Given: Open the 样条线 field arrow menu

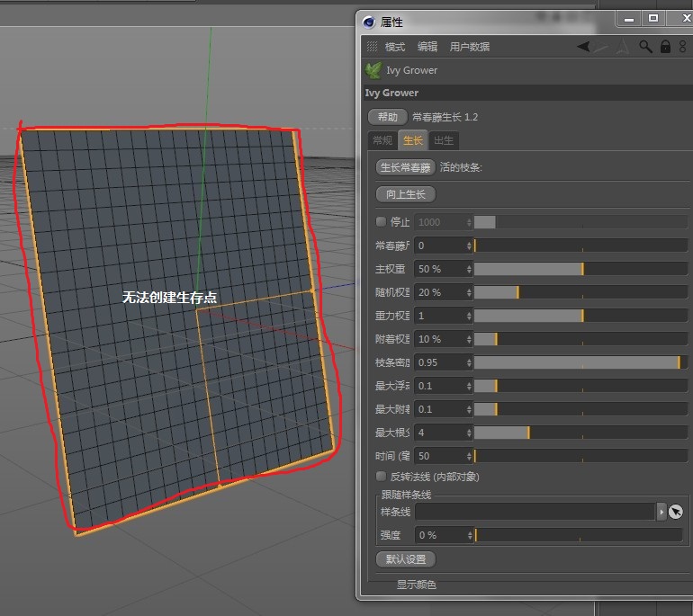Looking at the screenshot, I should coord(661,512).
